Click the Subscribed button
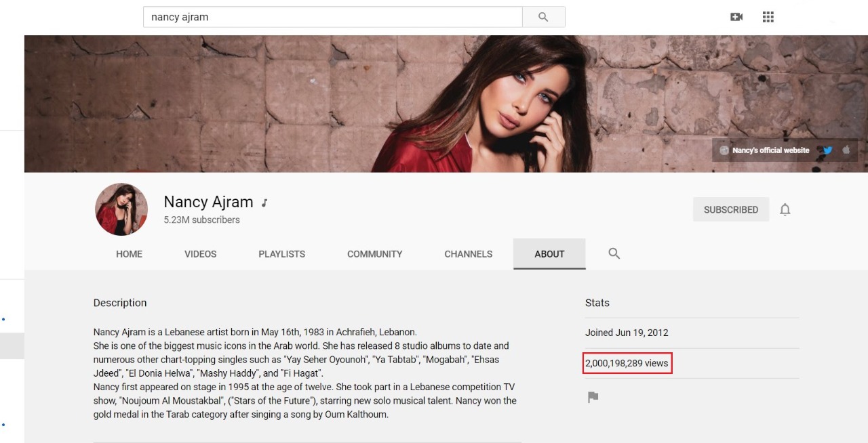The height and width of the screenshot is (443, 868). [x=730, y=210]
